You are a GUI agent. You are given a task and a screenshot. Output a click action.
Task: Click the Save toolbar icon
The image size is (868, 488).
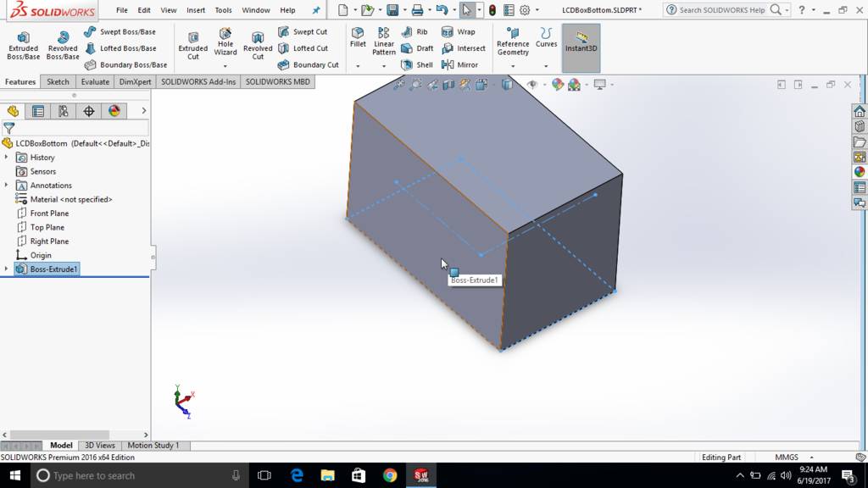(x=392, y=10)
